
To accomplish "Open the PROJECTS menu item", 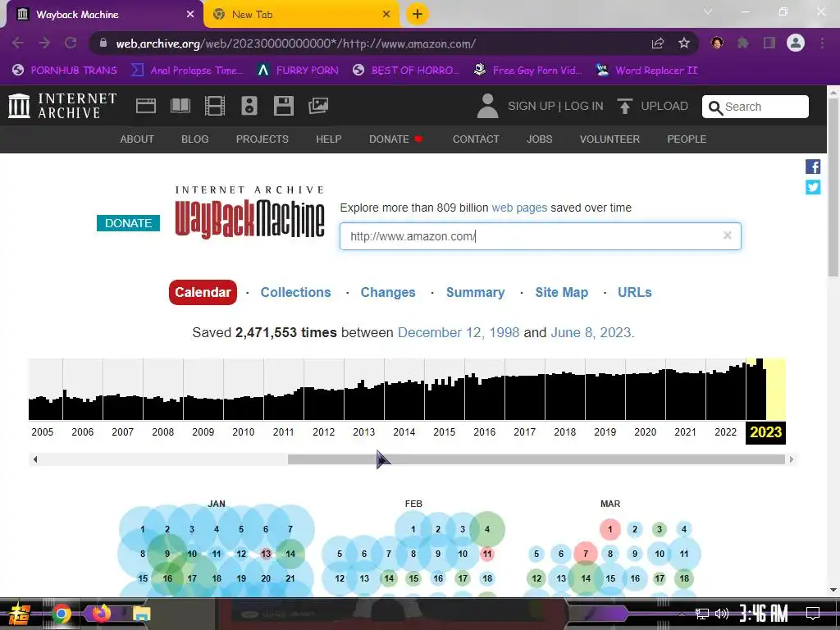I will 262,139.
